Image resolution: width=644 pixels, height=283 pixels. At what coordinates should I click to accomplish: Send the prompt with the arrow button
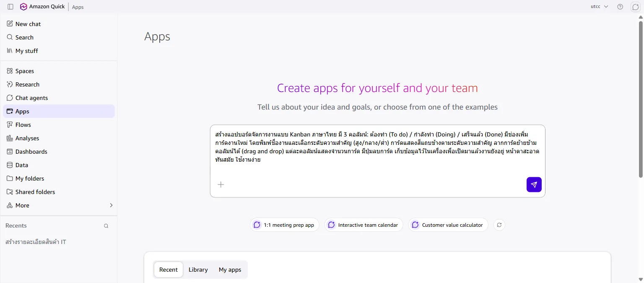coord(534,184)
